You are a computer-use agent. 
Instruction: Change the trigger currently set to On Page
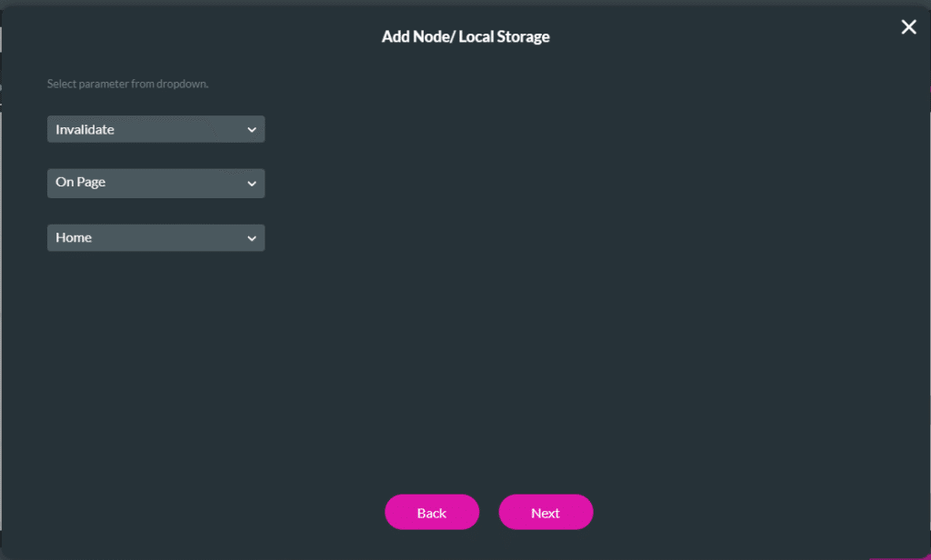(155, 183)
